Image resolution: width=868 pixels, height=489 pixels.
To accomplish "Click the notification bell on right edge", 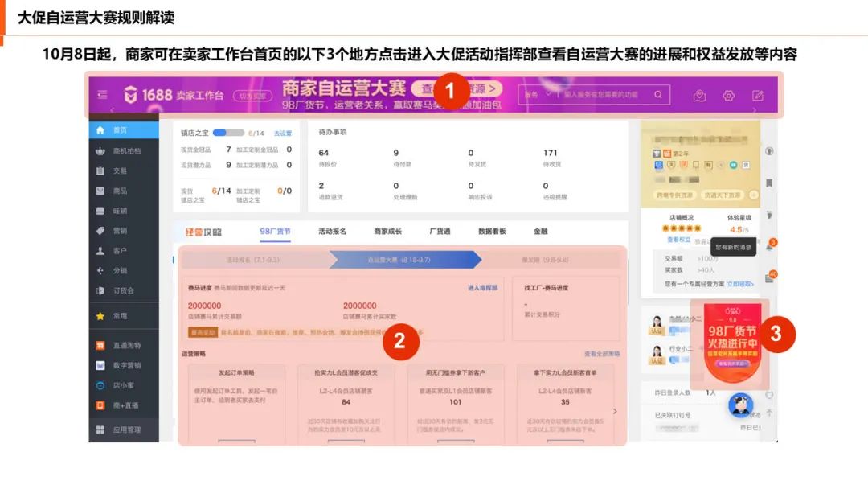I will (769, 246).
